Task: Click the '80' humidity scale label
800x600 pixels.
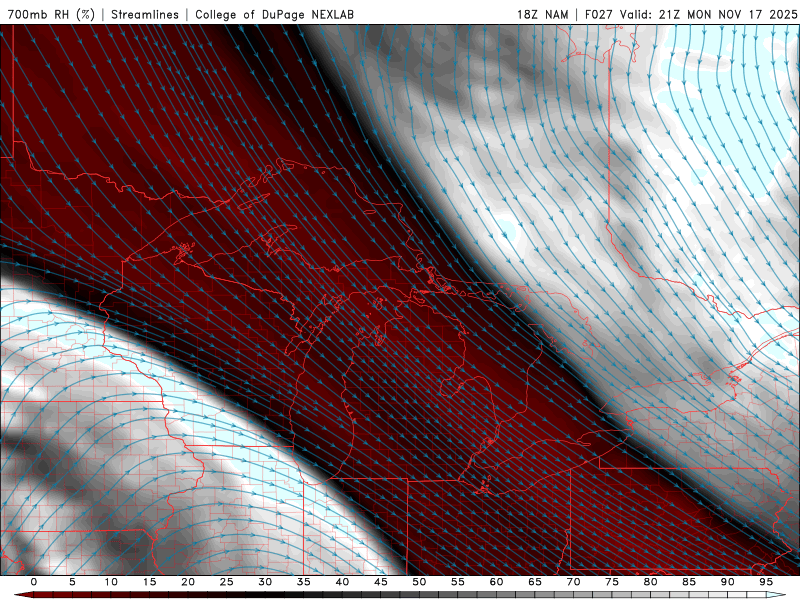Action: coord(651,582)
